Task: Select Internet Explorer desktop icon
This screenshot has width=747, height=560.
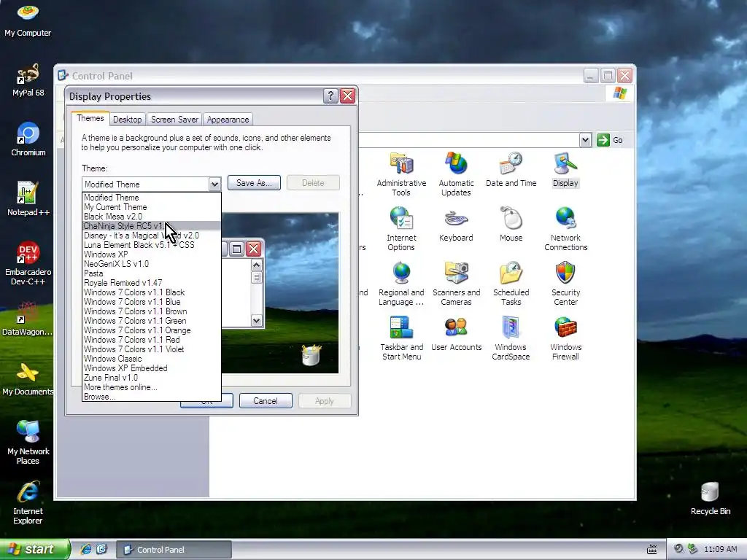Action: click(28, 503)
